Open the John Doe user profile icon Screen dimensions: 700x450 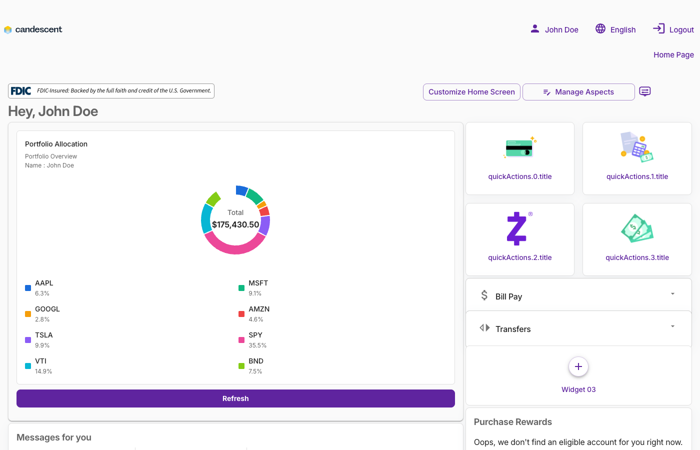[x=535, y=29]
